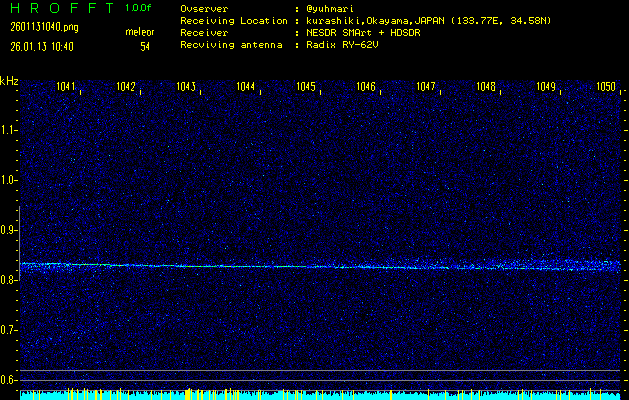This screenshot has height=400, width=629.
Task: Click the 1041 time marker
Action: [67, 87]
